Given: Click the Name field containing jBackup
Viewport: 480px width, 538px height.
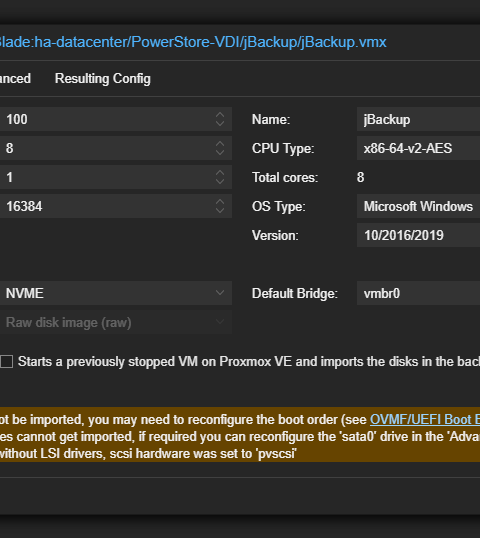Looking at the screenshot, I should point(418,119).
